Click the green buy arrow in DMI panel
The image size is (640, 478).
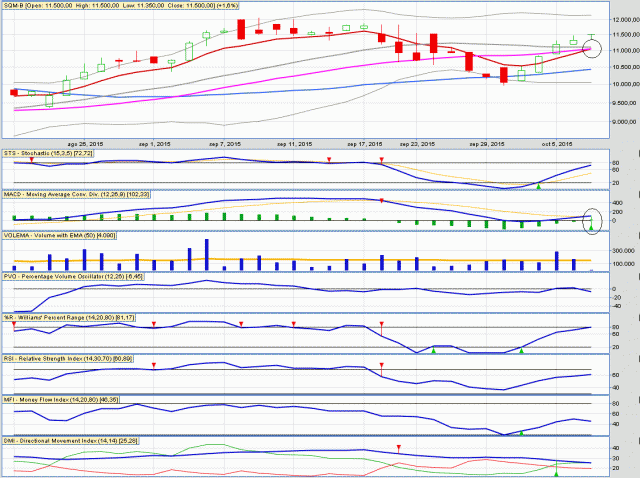point(556,474)
